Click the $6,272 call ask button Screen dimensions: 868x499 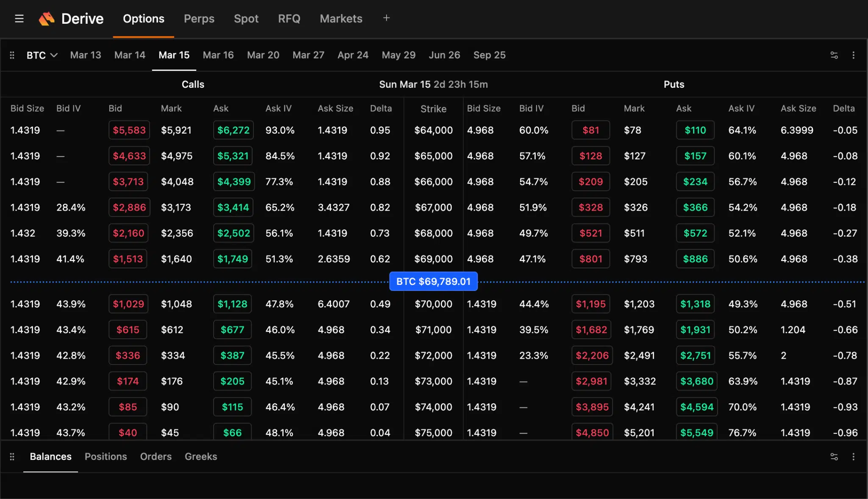pos(233,130)
